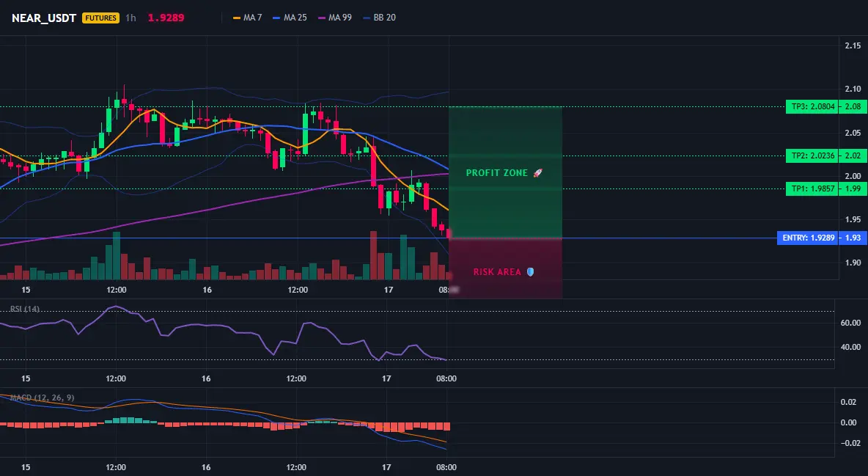Image resolution: width=868 pixels, height=476 pixels.
Task: Click the RISK AREA text
Action: (497, 272)
